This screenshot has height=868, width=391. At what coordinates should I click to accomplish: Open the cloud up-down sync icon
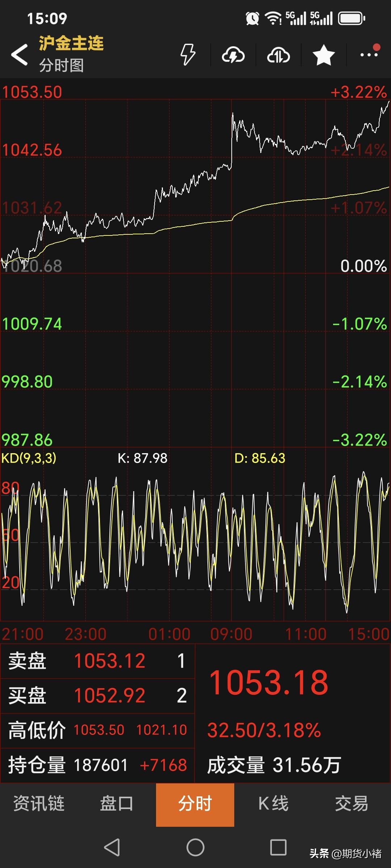point(278,55)
